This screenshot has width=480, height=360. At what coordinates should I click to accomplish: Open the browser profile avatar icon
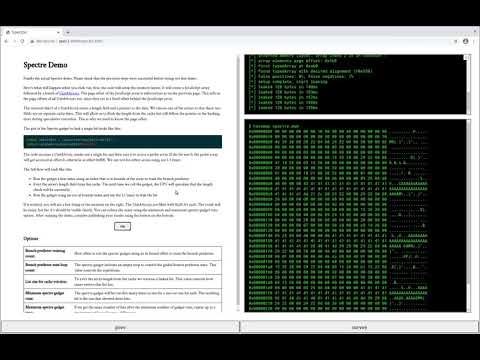pyautogui.click(x=466, y=41)
